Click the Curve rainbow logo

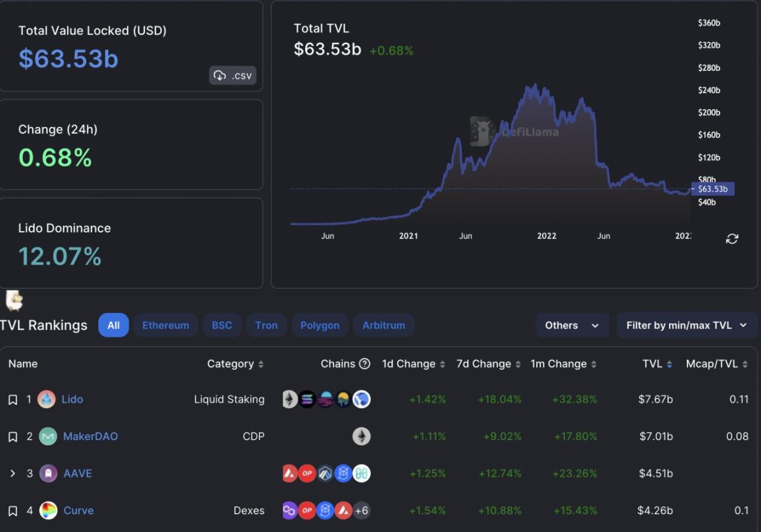[x=48, y=510]
